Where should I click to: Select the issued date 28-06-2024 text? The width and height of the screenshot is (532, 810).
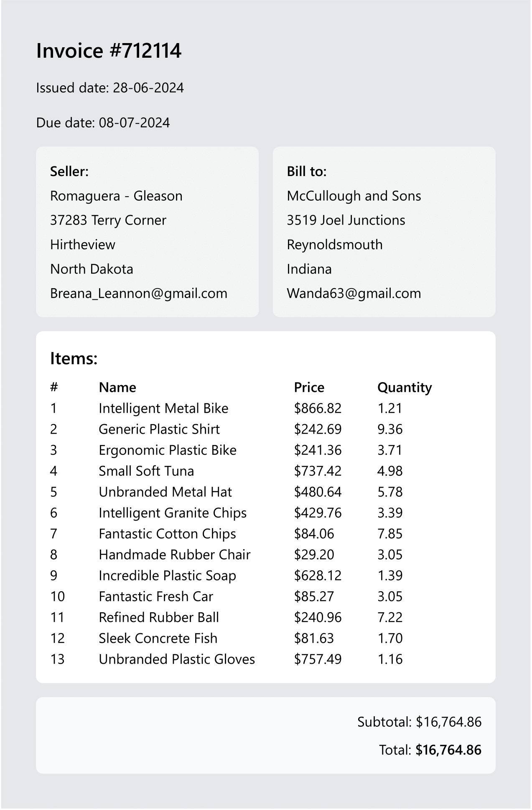click(x=148, y=88)
